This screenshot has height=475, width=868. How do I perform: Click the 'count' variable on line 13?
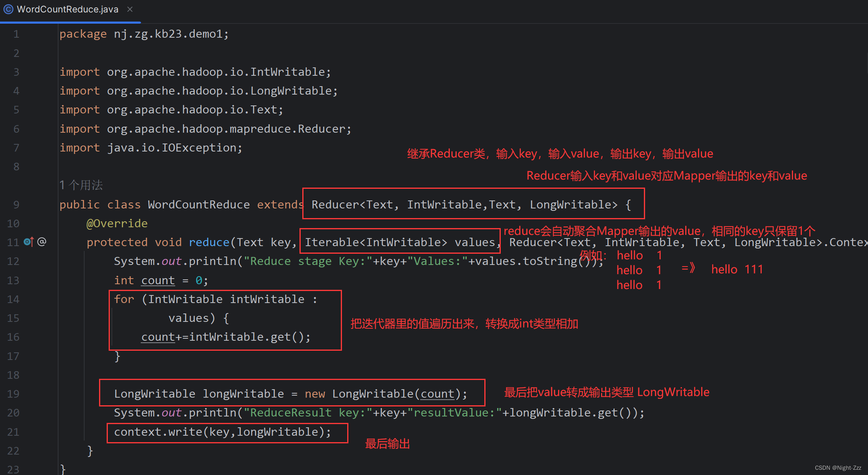click(x=158, y=280)
